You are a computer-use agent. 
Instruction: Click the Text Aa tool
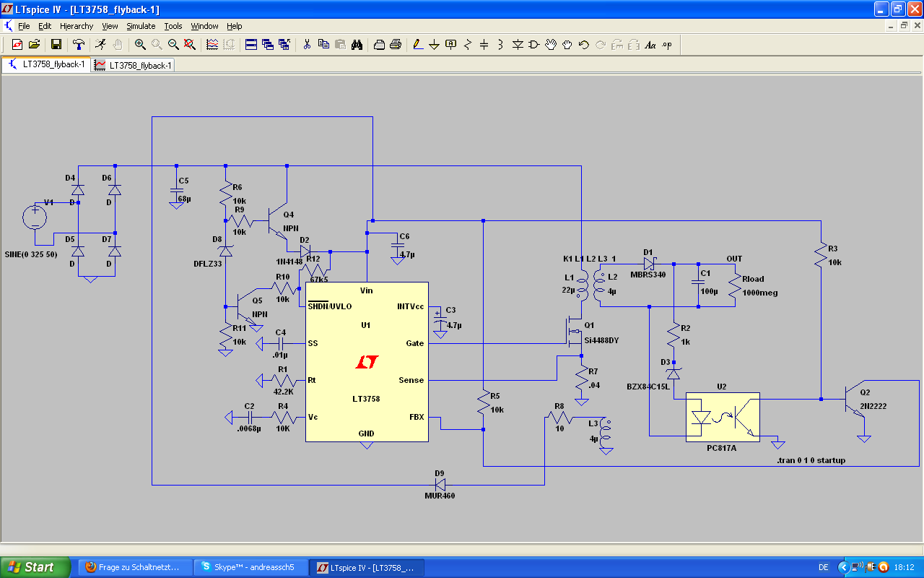(x=650, y=45)
